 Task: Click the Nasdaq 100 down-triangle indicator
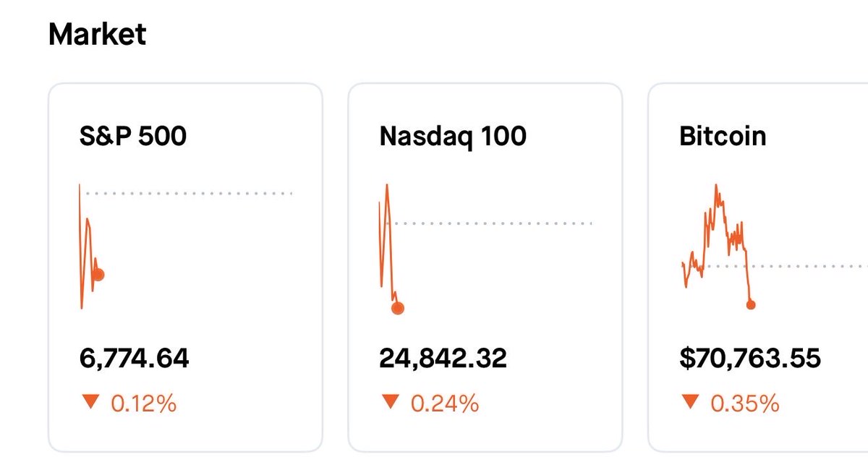391,402
